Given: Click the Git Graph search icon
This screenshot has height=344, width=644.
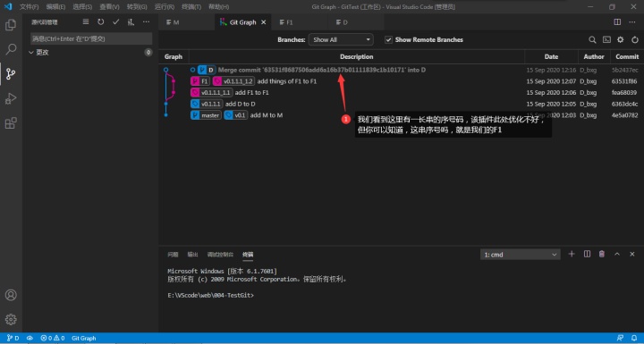Looking at the screenshot, I should [x=592, y=40].
